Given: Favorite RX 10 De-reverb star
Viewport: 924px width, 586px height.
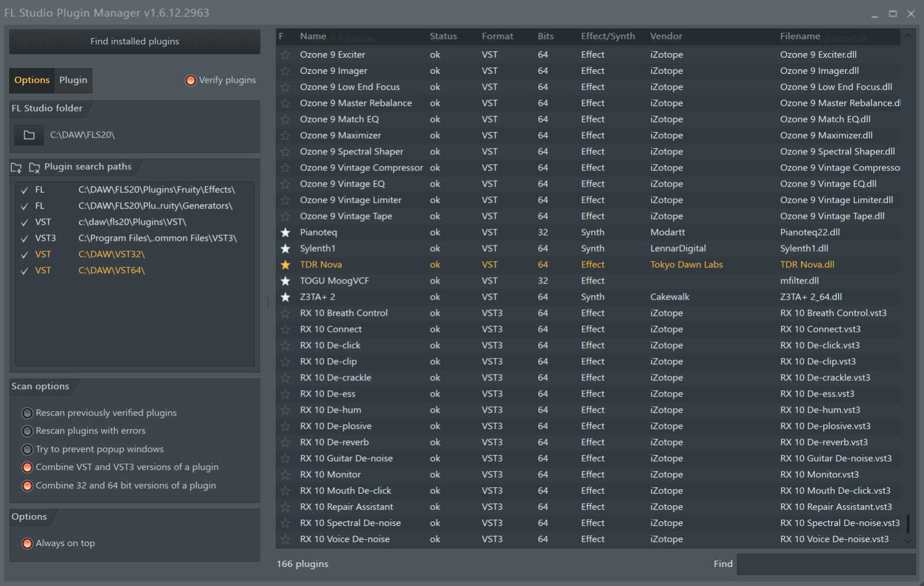Looking at the screenshot, I should point(285,443).
